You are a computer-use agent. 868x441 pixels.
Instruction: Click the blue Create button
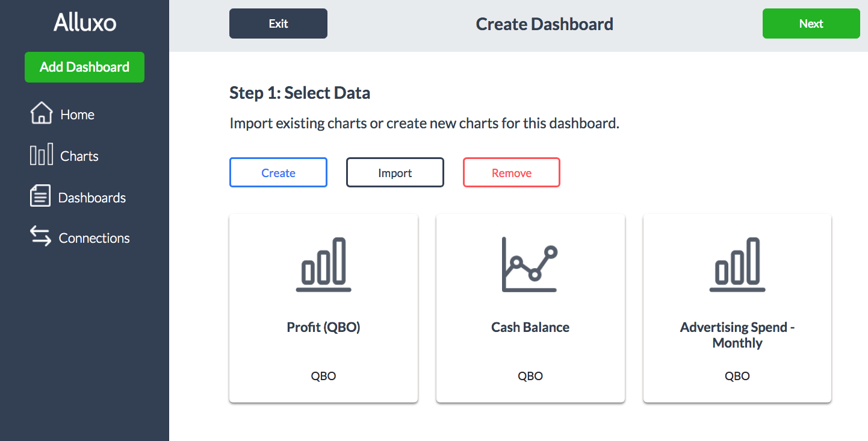pyautogui.click(x=278, y=173)
